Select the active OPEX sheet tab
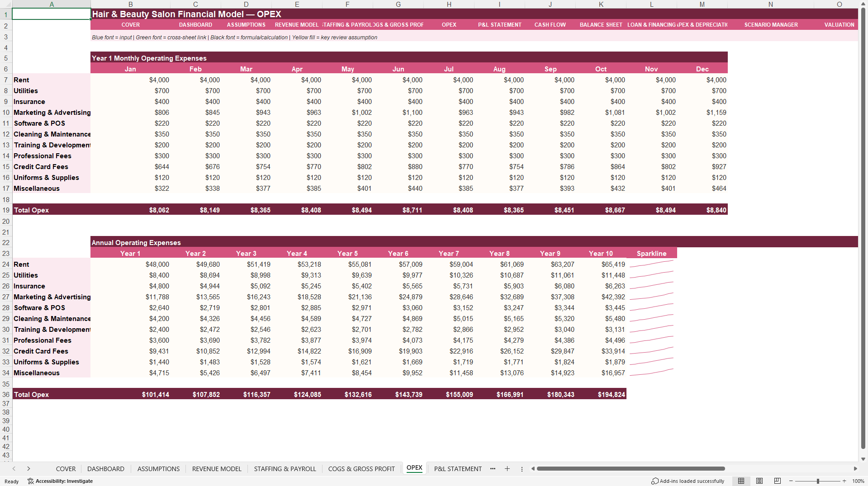868x486 pixels. [x=414, y=468]
